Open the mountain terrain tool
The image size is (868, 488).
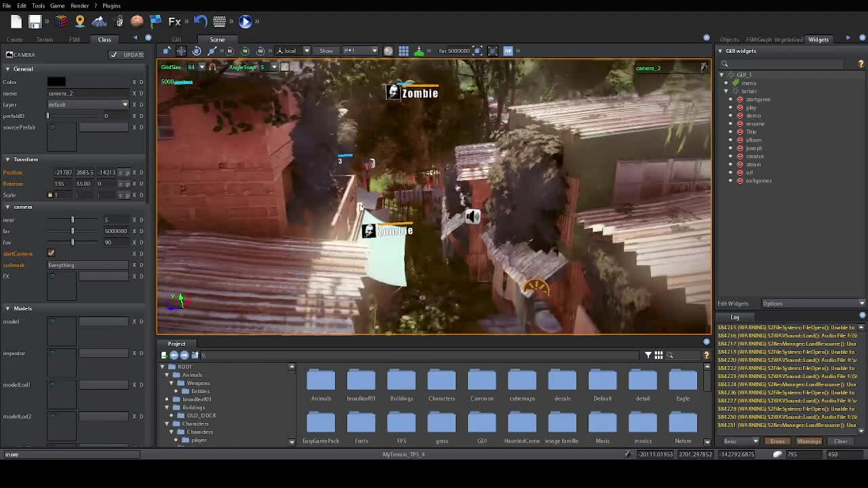point(99,22)
